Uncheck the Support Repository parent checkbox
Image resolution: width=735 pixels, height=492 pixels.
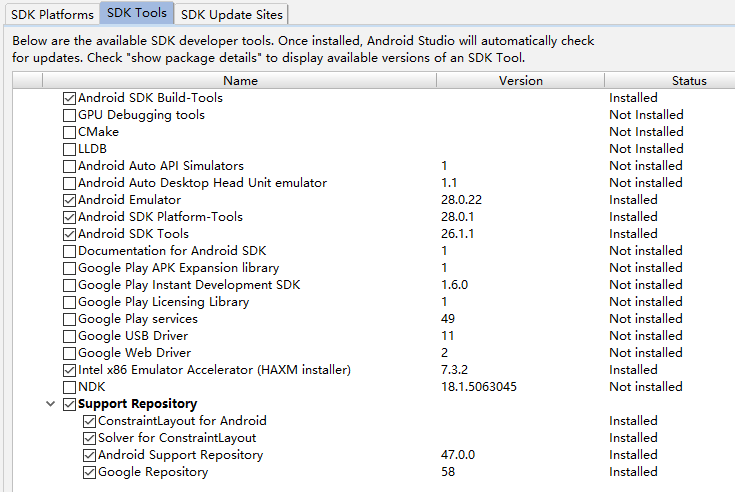69,404
